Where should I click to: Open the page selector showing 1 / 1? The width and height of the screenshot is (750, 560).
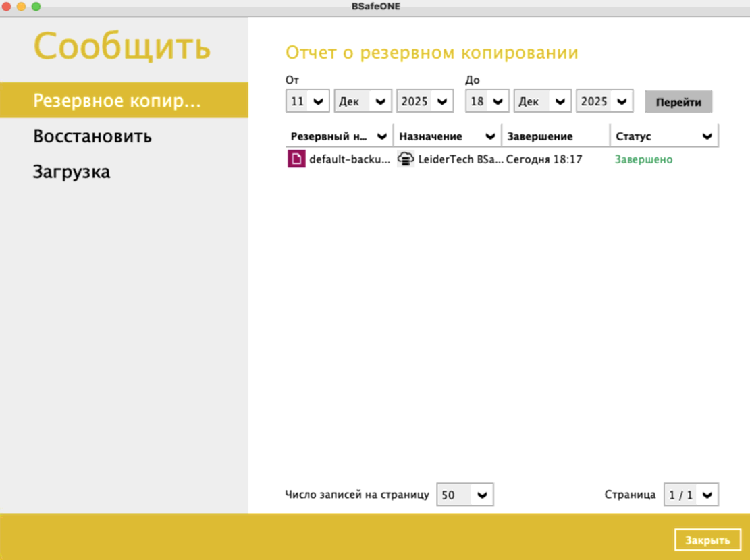[x=691, y=495]
